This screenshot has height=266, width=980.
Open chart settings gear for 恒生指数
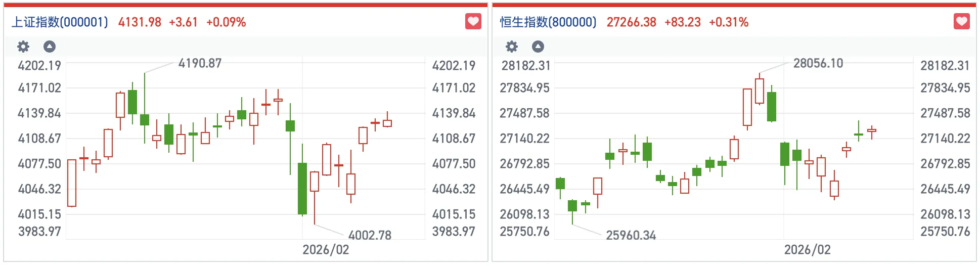[512, 47]
